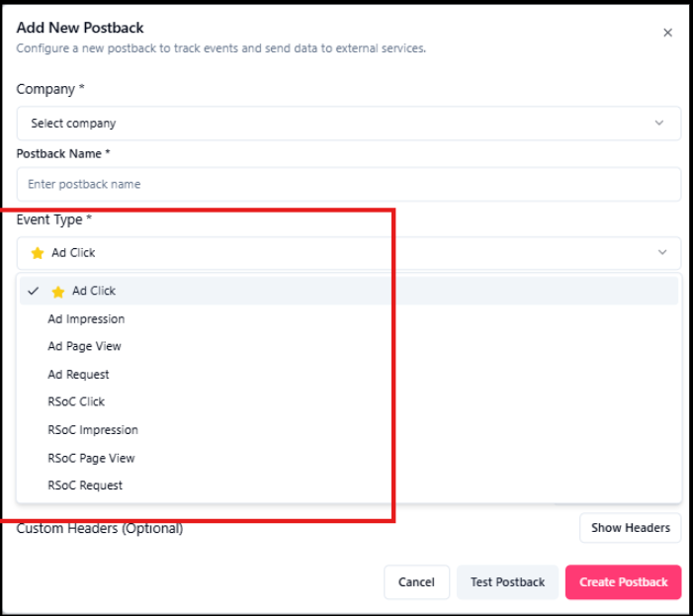The image size is (693, 616).
Task: Choose Ad Impression event type
Action: pyautogui.click(x=86, y=319)
